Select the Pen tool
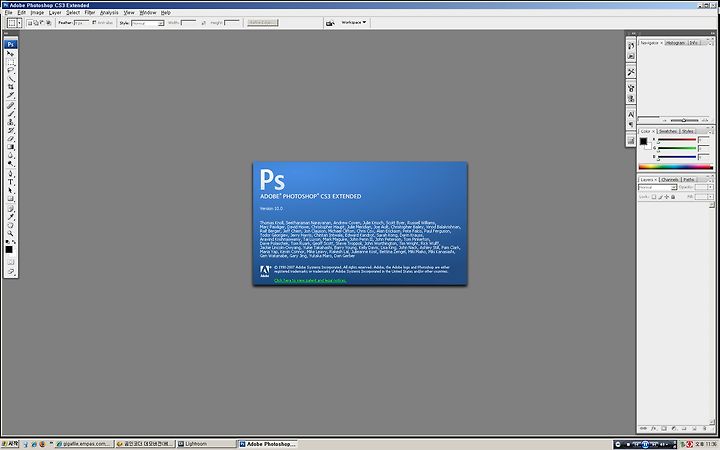The image size is (720, 450). [11, 174]
